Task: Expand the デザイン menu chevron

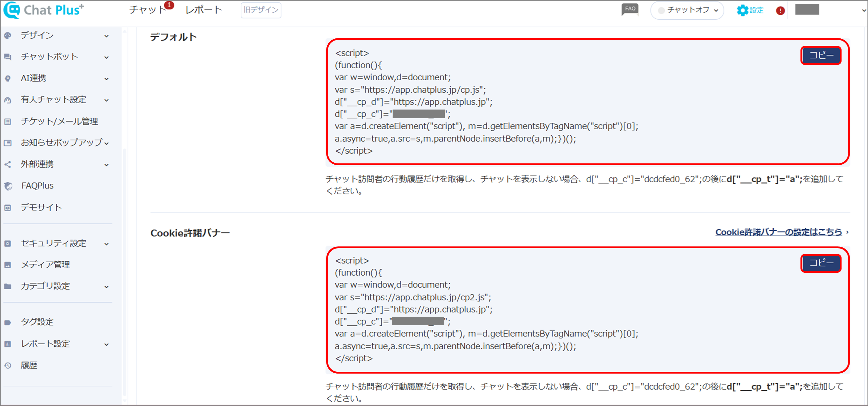Action: click(106, 36)
